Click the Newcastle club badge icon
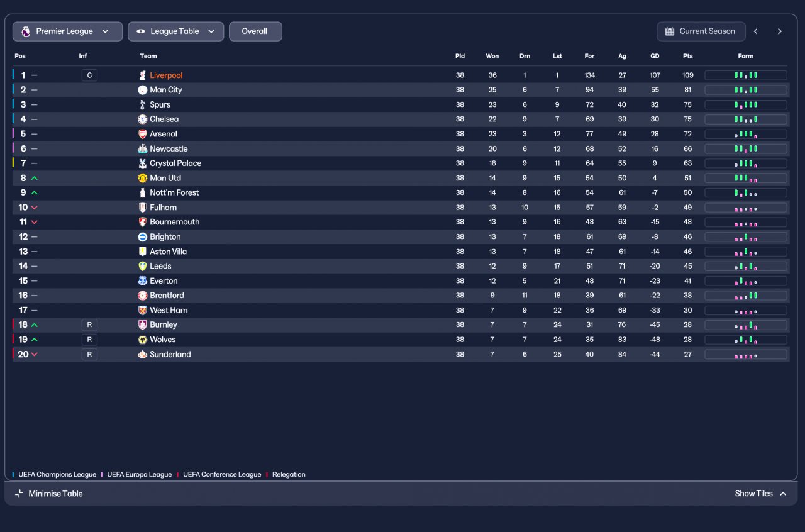 coord(143,149)
